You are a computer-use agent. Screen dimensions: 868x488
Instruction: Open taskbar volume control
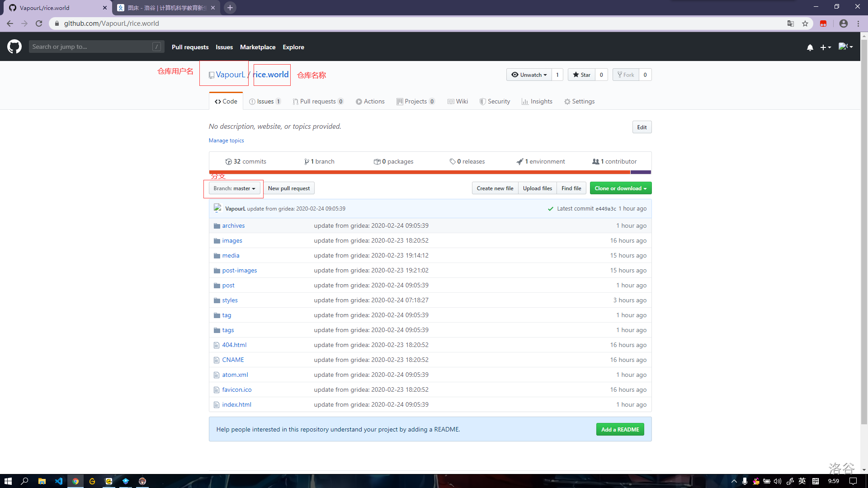[x=778, y=481]
